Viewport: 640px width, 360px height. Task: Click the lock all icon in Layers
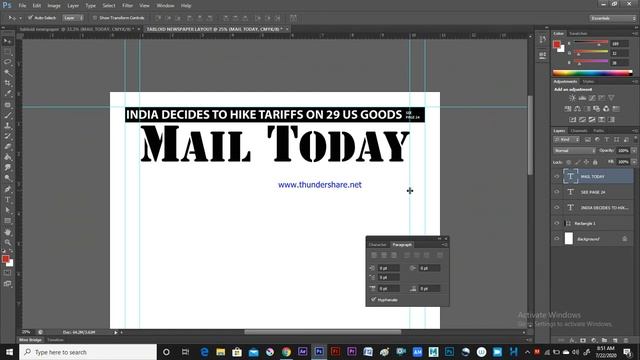595,162
